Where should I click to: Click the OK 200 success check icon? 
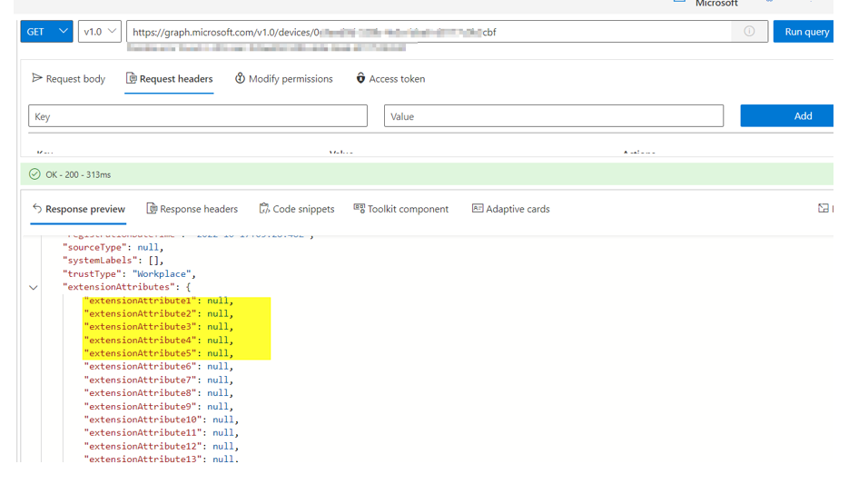(x=35, y=174)
